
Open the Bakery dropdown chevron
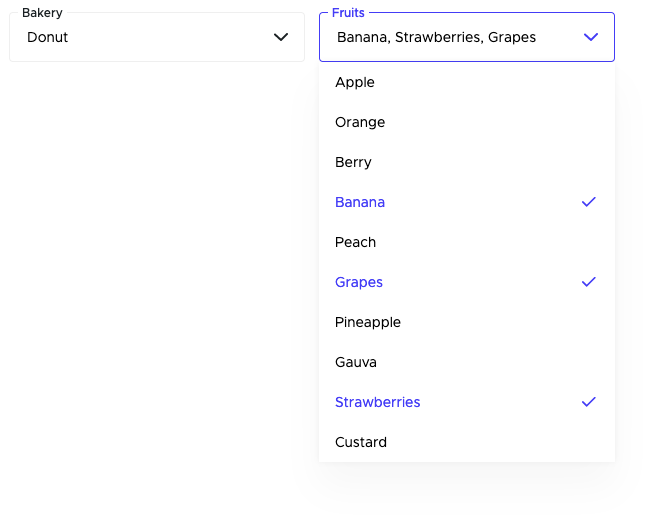click(x=281, y=37)
